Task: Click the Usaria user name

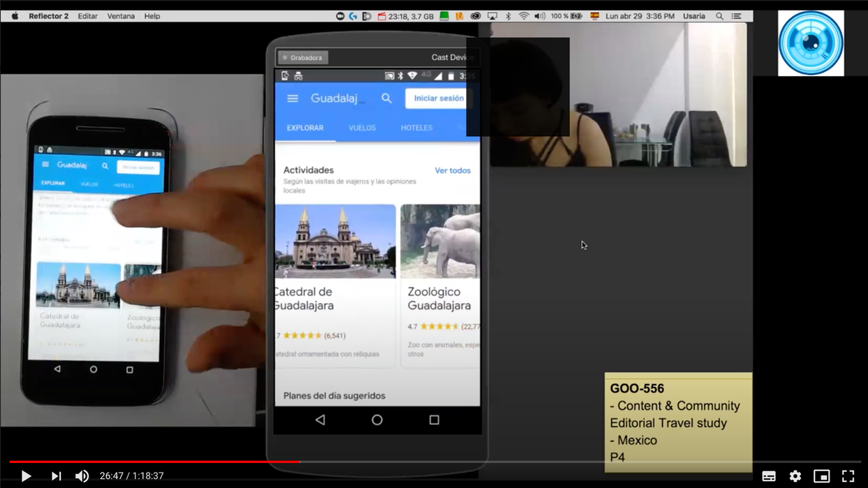Action: 693,16
